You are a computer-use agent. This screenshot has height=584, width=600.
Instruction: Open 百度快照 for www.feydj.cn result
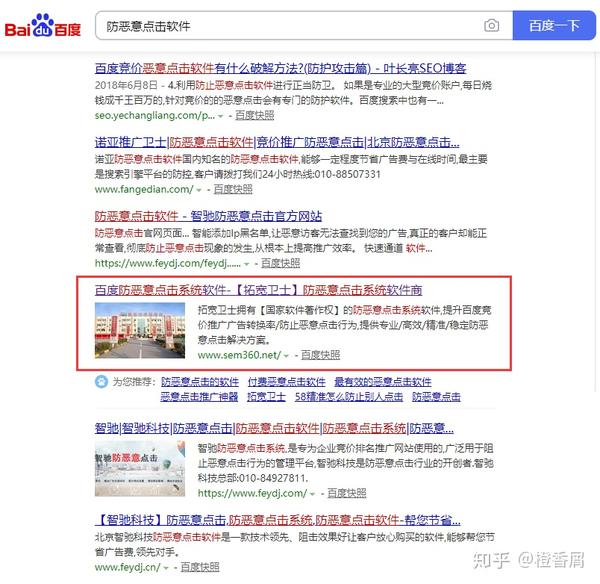pyautogui.click(x=200, y=567)
